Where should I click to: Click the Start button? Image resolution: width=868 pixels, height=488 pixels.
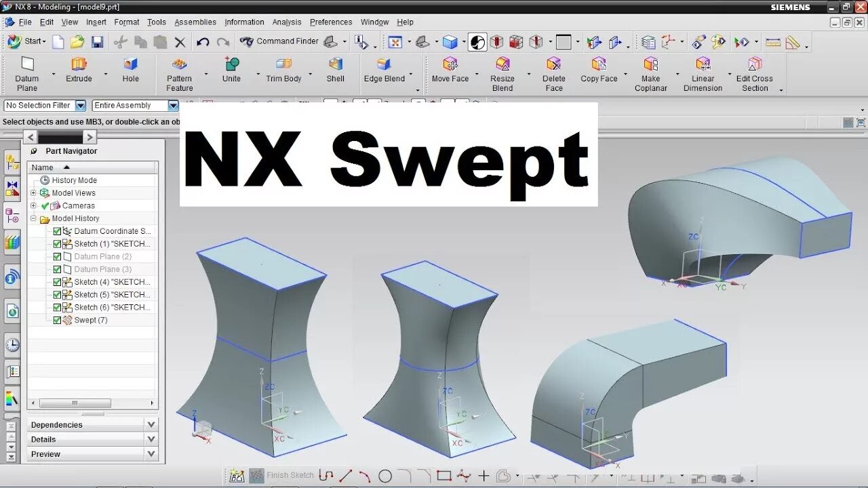[26, 41]
